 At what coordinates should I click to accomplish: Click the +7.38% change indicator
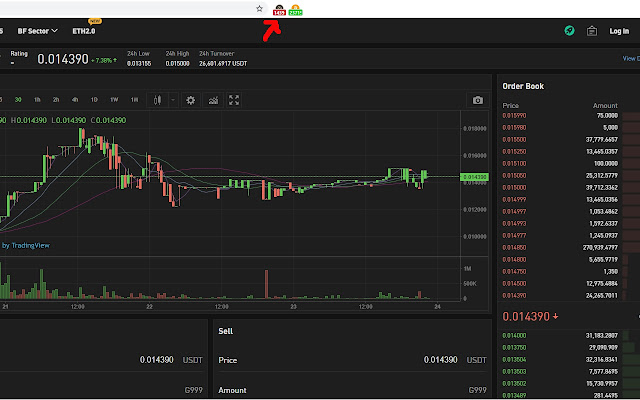point(104,60)
